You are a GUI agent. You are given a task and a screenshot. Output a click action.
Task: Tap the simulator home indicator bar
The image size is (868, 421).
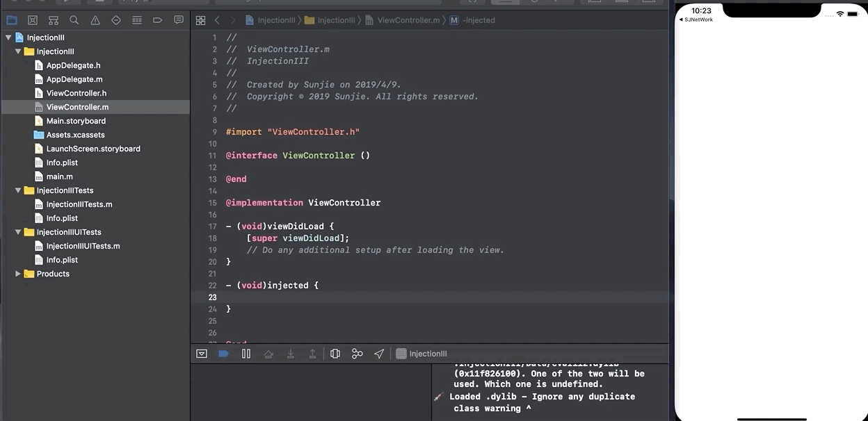click(771, 419)
